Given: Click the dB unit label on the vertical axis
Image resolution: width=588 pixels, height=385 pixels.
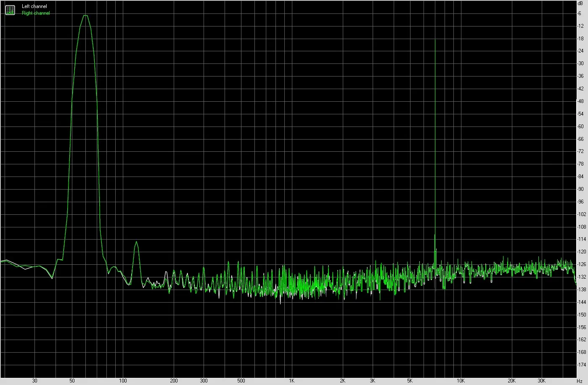Looking at the screenshot, I should [x=580, y=3].
